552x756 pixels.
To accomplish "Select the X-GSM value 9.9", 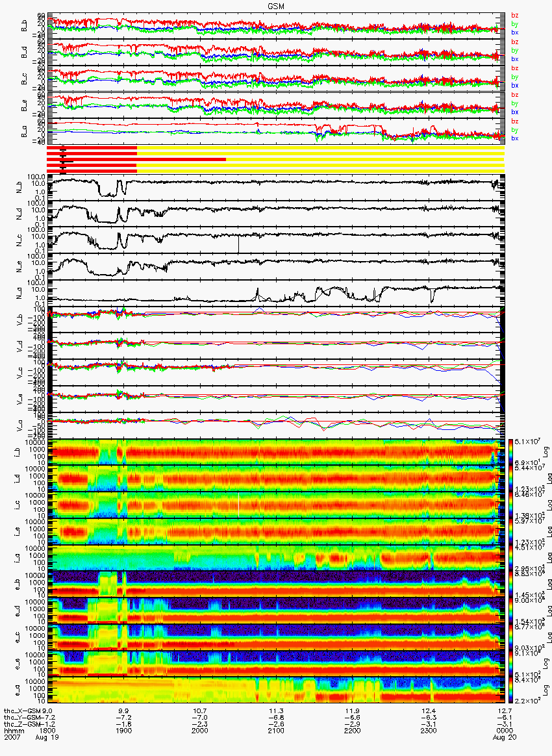I will pos(124,711).
